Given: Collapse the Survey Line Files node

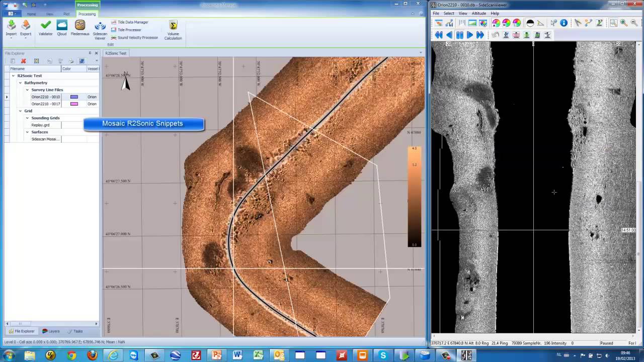Looking at the screenshot, I should [27, 90].
